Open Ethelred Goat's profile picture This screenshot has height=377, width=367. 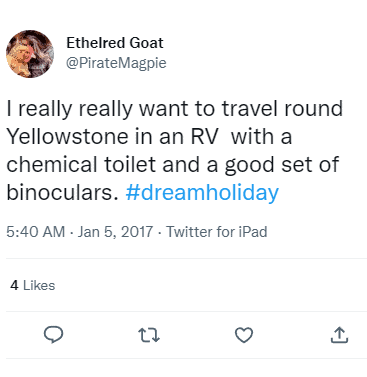pos(30,54)
